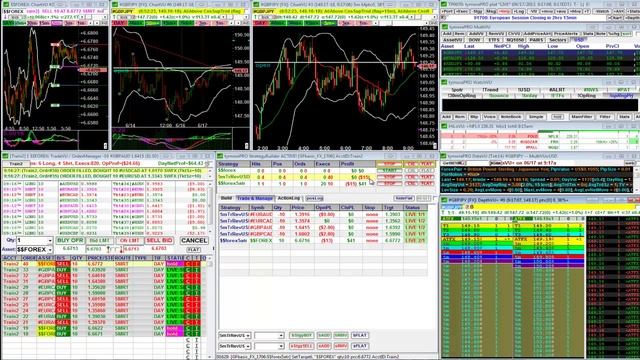Open the Build tab in StrategyRunner

pyautogui.click(x=226, y=198)
